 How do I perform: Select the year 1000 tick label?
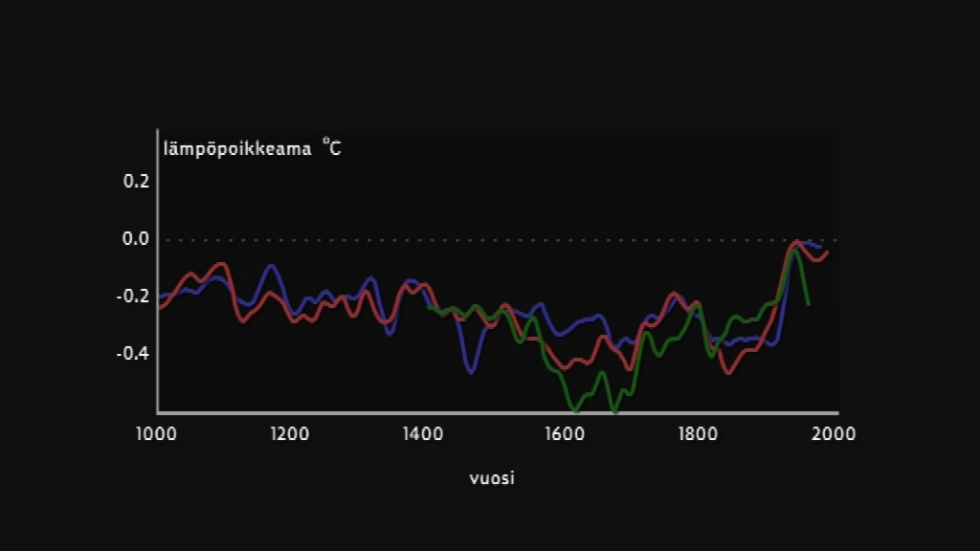click(x=155, y=433)
